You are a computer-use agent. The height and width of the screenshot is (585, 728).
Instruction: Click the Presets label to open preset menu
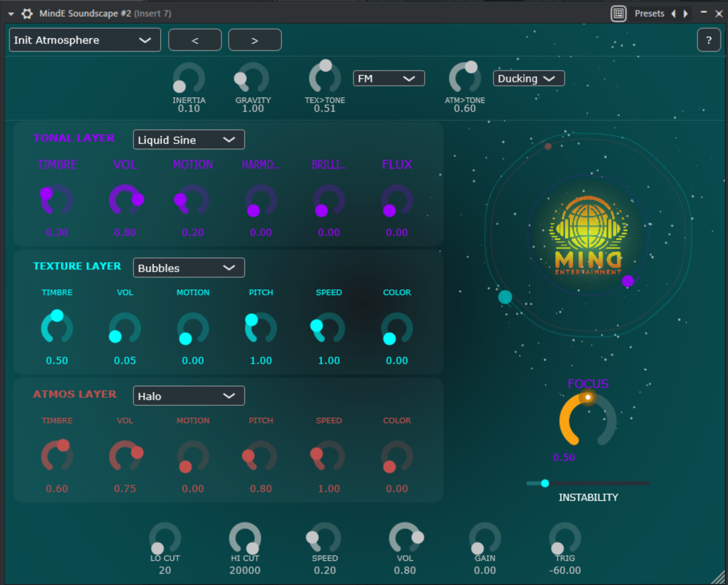coord(650,13)
